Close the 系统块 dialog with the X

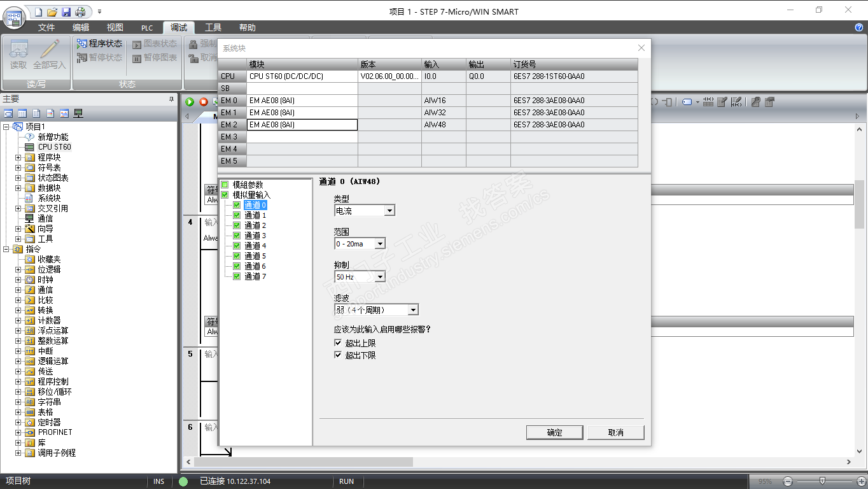coord(641,48)
